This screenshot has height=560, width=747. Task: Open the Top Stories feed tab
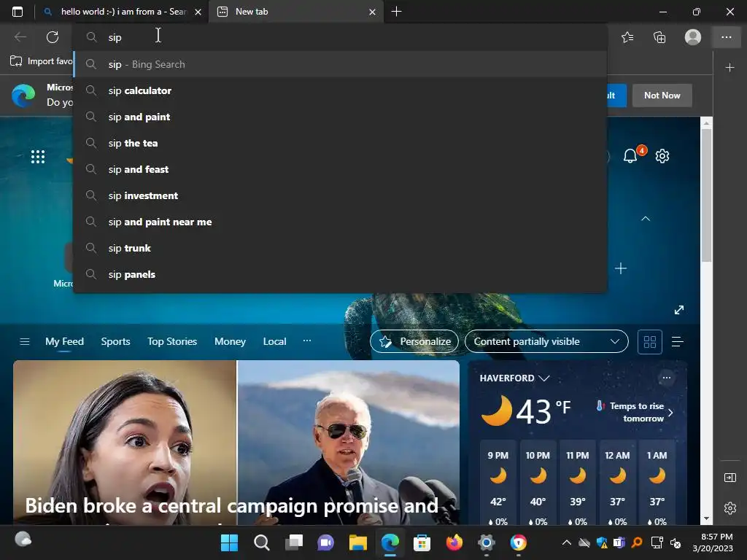[x=172, y=341]
